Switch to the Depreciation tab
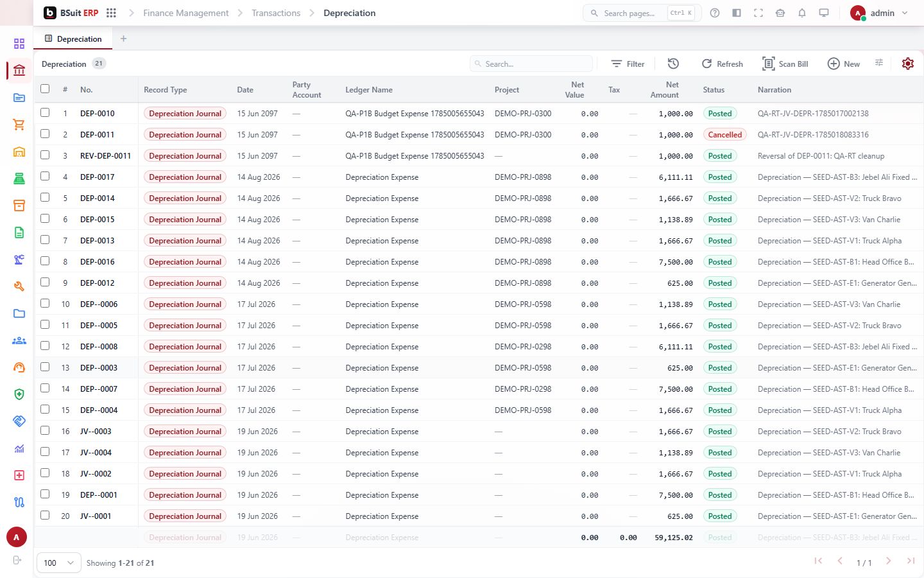 tap(73, 39)
